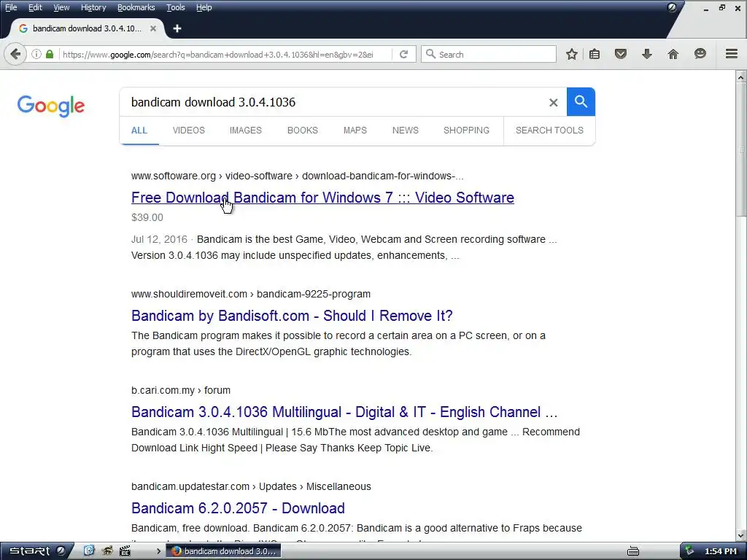Click the Google logo

coord(51,106)
